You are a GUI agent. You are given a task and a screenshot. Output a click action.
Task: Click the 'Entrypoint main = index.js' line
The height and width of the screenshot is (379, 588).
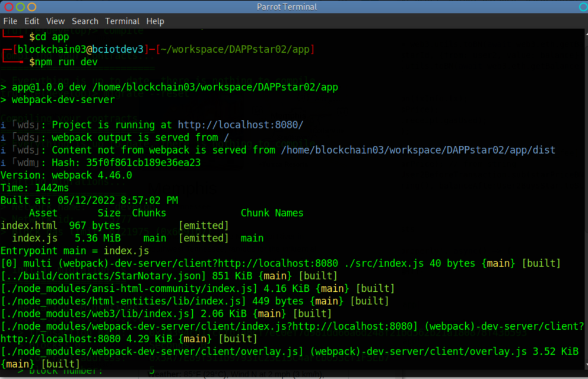pos(75,251)
